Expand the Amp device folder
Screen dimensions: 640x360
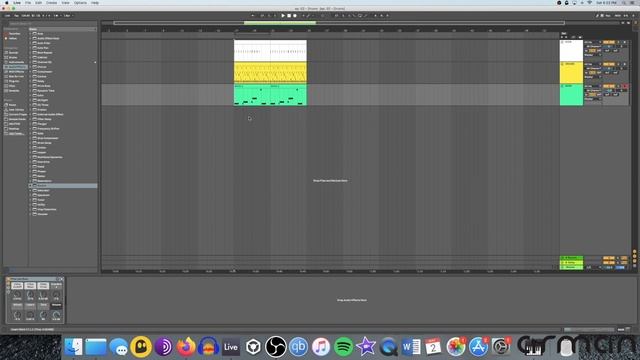(x=30, y=33)
